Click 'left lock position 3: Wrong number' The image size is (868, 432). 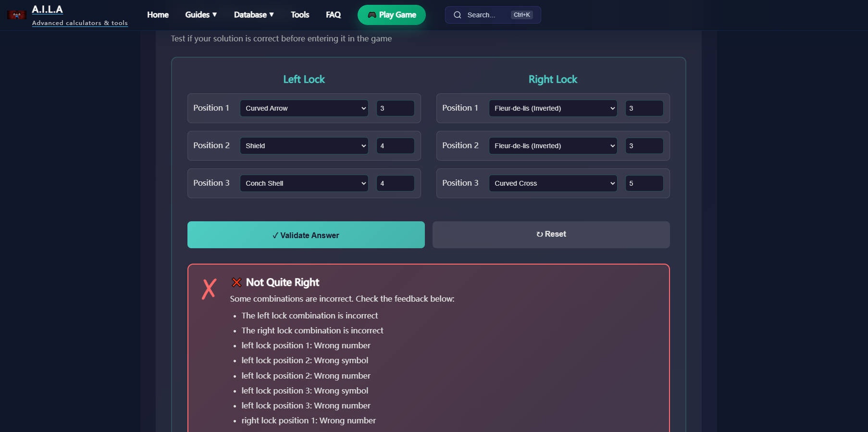coord(306,406)
